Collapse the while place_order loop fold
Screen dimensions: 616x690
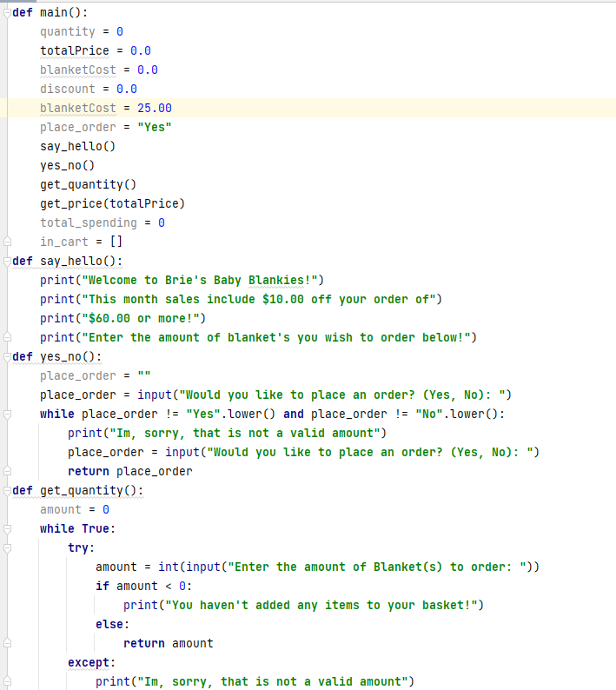(x=7, y=415)
